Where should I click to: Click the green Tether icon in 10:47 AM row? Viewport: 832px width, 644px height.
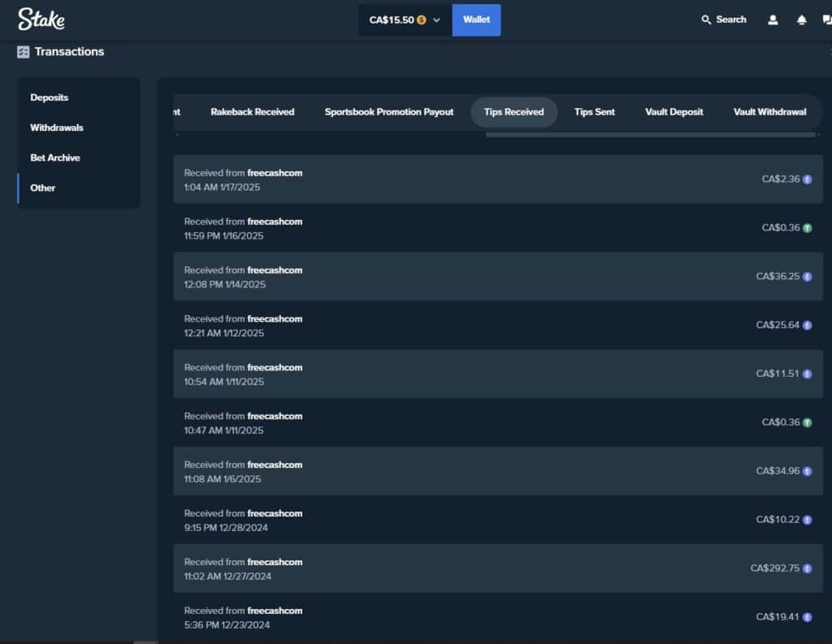(807, 423)
